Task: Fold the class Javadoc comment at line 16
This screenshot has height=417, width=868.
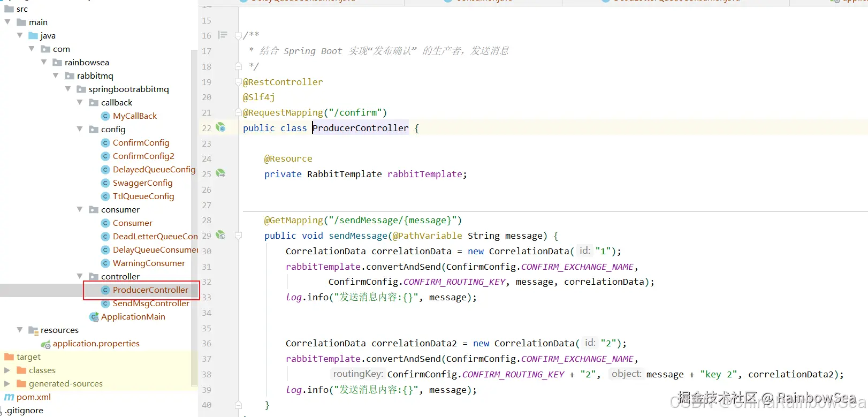Action: tap(238, 36)
